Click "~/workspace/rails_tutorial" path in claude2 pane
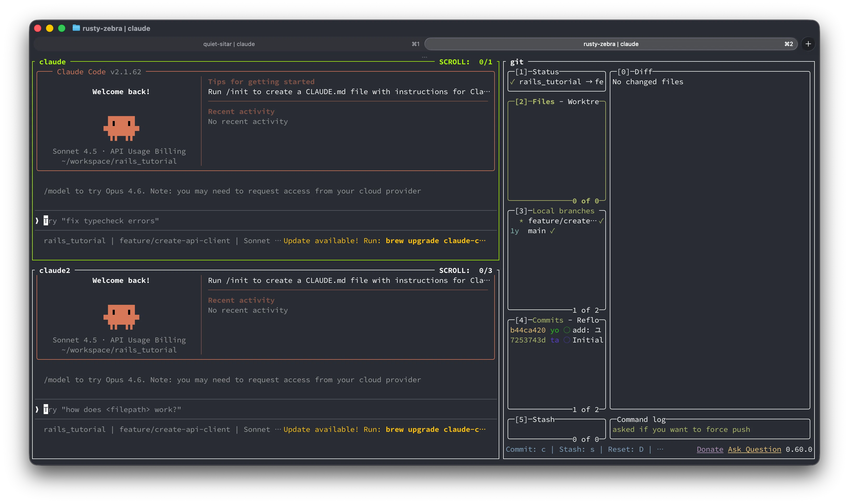849x504 pixels. pos(119,350)
